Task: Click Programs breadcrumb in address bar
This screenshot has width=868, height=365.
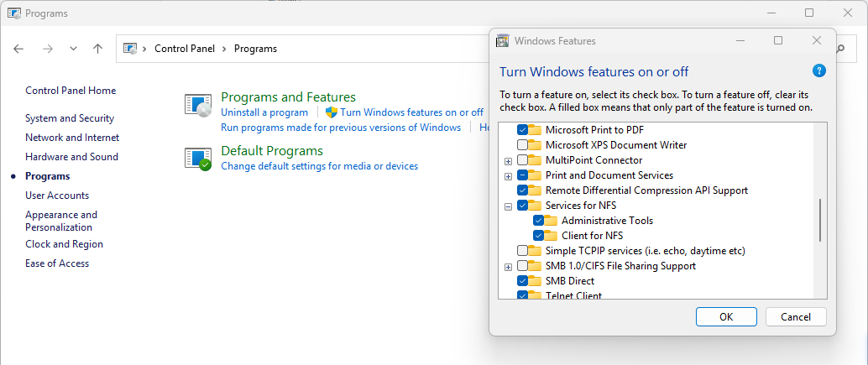Action: tap(255, 49)
